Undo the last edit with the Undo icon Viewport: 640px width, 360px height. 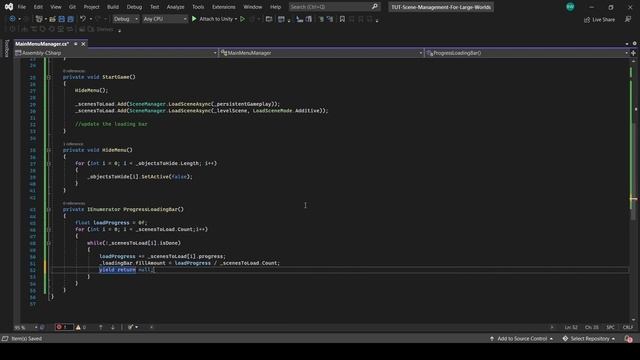(x=83, y=19)
